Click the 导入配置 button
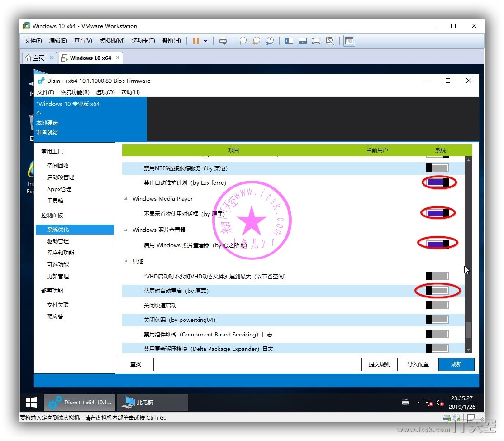The height and width of the screenshot is (441, 504). coord(418,364)
